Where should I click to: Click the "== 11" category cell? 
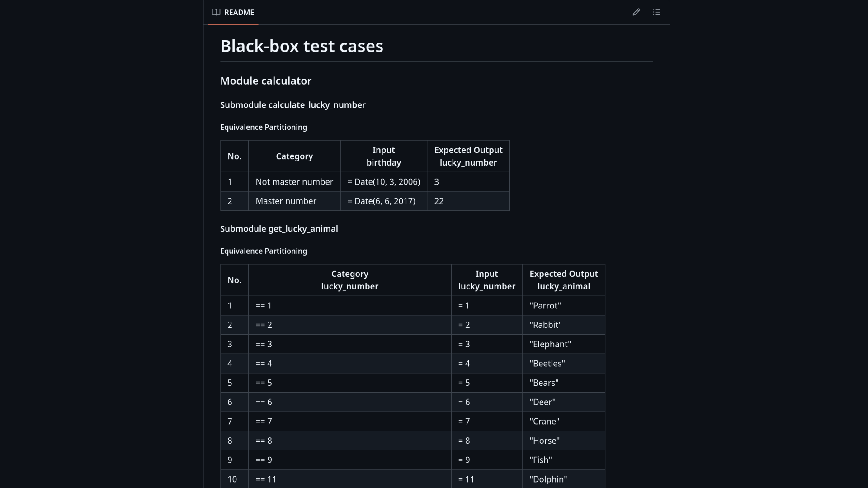pos(350,479)
